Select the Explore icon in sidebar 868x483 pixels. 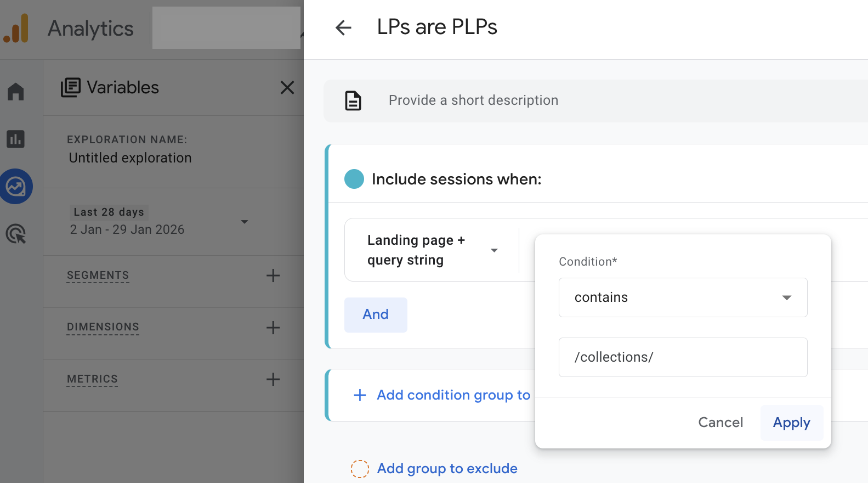pyautogui.click(x=16, y=187)
